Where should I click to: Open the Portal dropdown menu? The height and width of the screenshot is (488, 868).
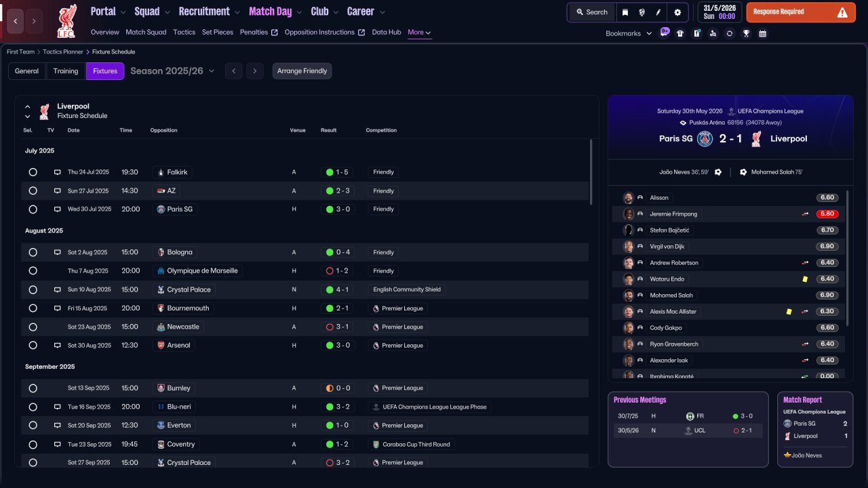pyautogui.click(x=108, y=12)
